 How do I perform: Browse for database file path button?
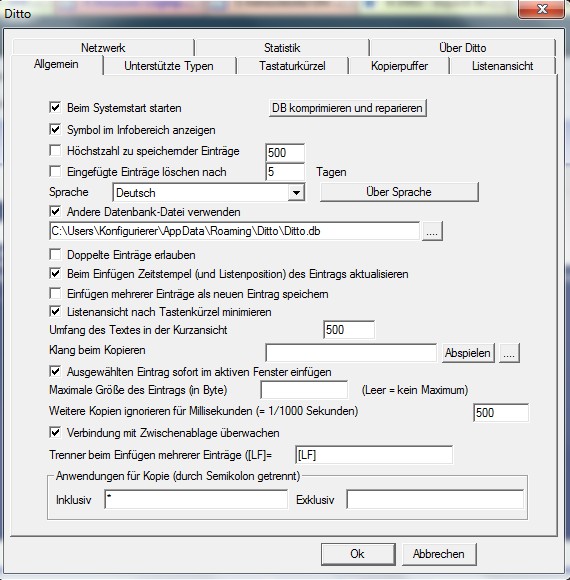432,231
